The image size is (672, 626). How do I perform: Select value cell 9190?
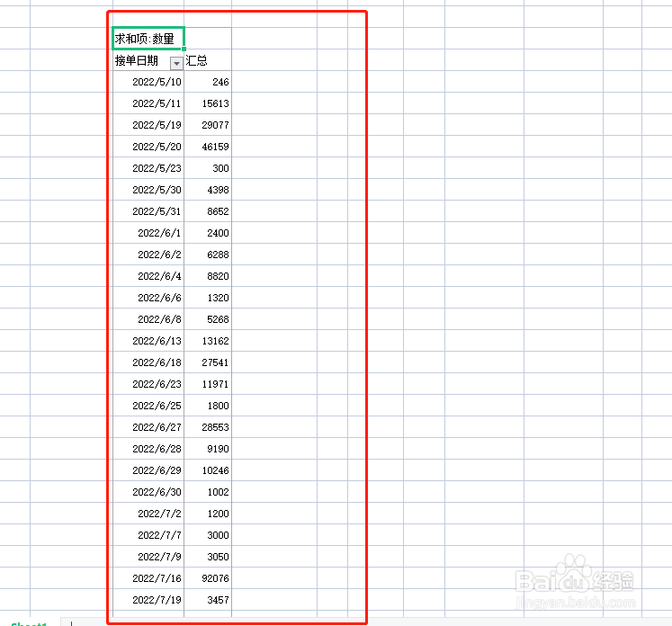click(208, 449)
